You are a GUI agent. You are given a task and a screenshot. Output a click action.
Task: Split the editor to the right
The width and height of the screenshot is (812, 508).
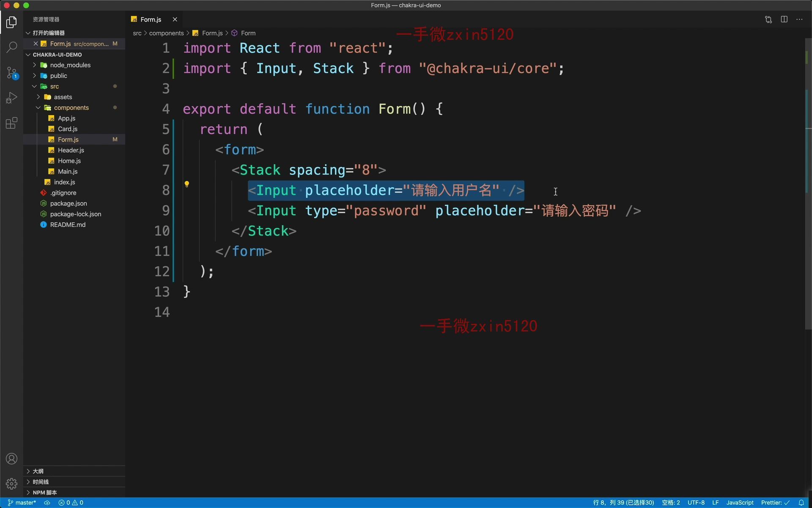pyautogui.click(x=784, y=19)
